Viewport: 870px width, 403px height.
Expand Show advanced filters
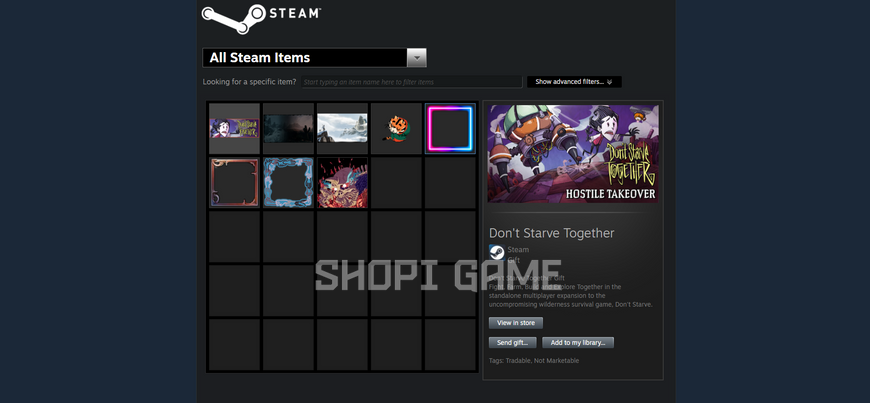click(x=574, y=82)
